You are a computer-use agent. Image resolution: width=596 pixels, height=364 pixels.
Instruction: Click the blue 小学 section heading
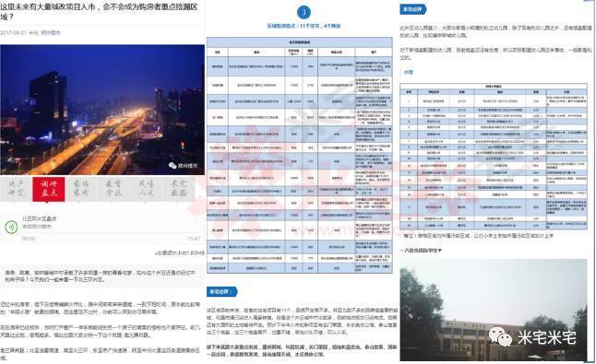point(409,72)
